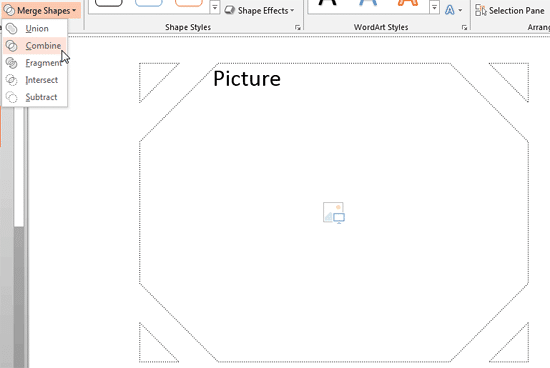Expand the WordArt Styles gallery

click(x=434, y=7)
